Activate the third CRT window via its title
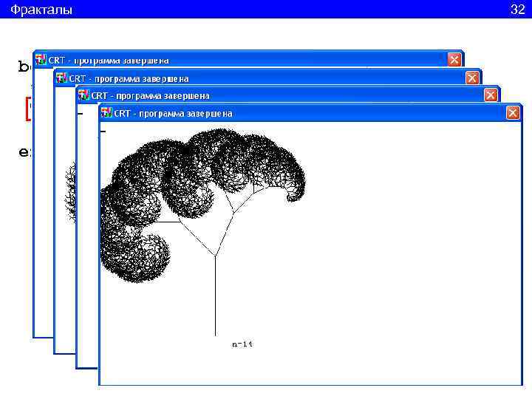The image size is (532, 399). tap(129, 79)
